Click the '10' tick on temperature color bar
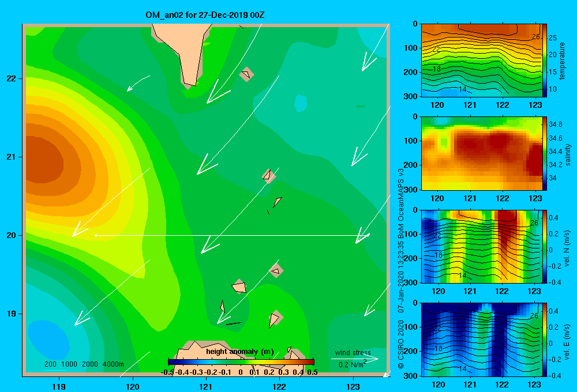577x392 pixels. [x=553, y=89]
